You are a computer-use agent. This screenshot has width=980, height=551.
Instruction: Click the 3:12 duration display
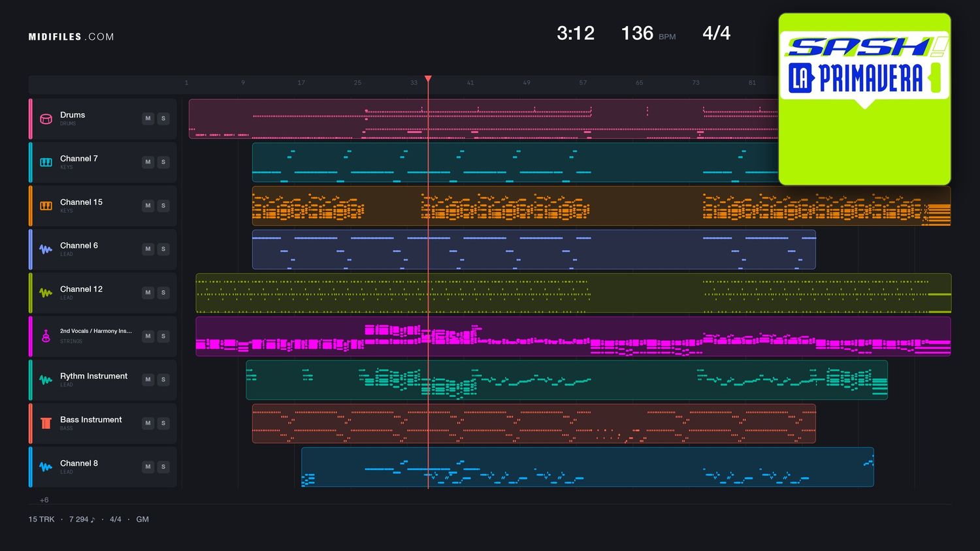pyautogui.click(x=576, y=33)
